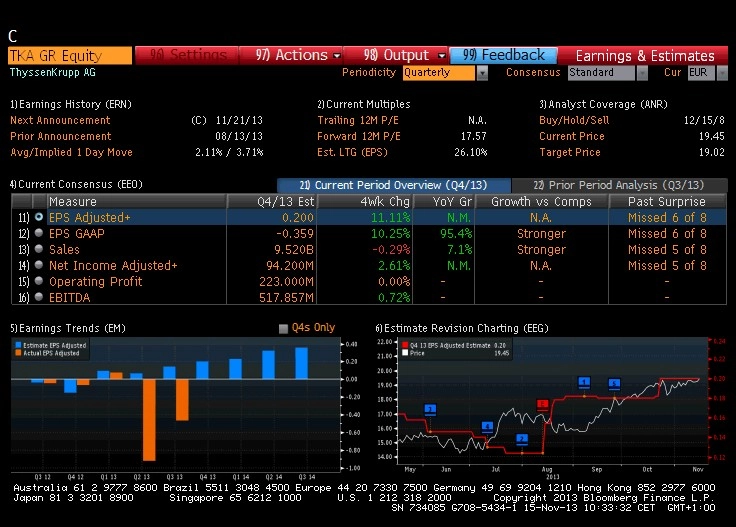Click chart marker 5 on the EEG chart
The height and width of the screenshot is (527, 736).
click(614, 384)
